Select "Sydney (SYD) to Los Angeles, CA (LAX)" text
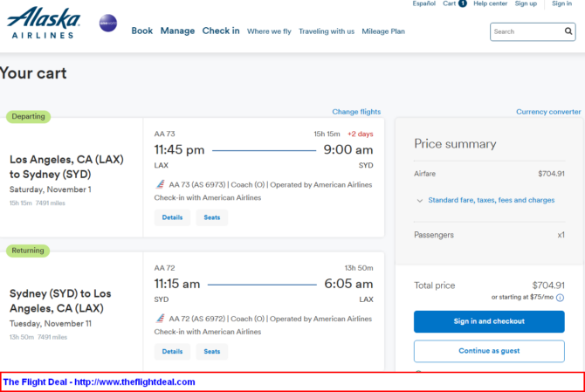 pyautogui.click(x=60, y=300)
